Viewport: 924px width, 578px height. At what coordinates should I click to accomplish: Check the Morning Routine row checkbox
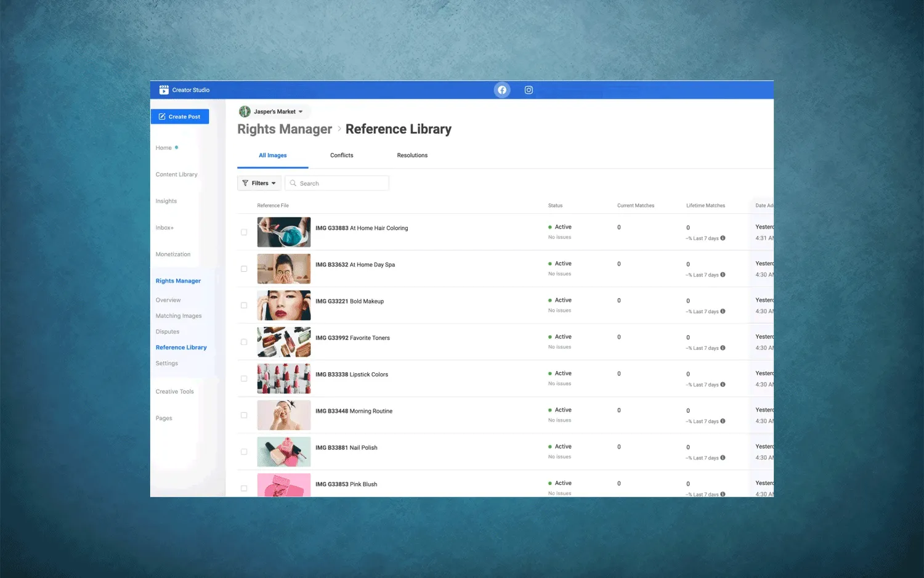(244, 415)
